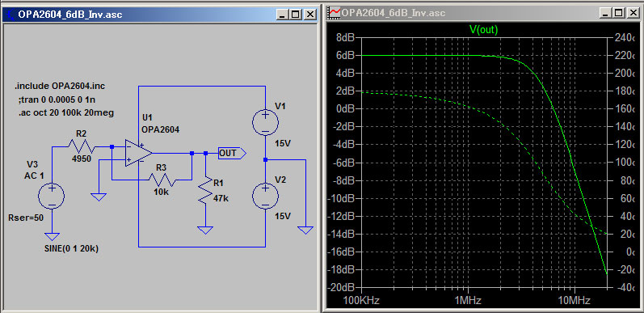The width and height of the screenshot is (644, 313).
Task: Select the V3 AC voltage source symbol
Action: point(52,195)
